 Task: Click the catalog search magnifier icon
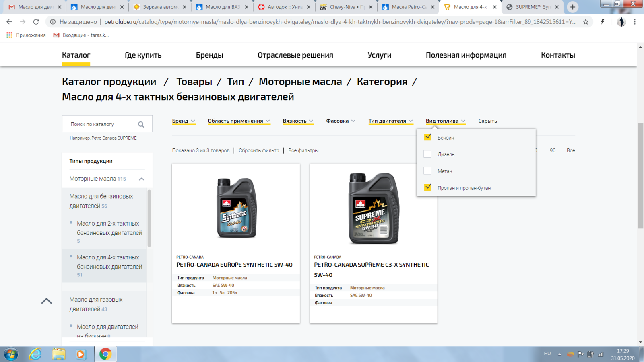pyautogui.click(x=141, y=124)
